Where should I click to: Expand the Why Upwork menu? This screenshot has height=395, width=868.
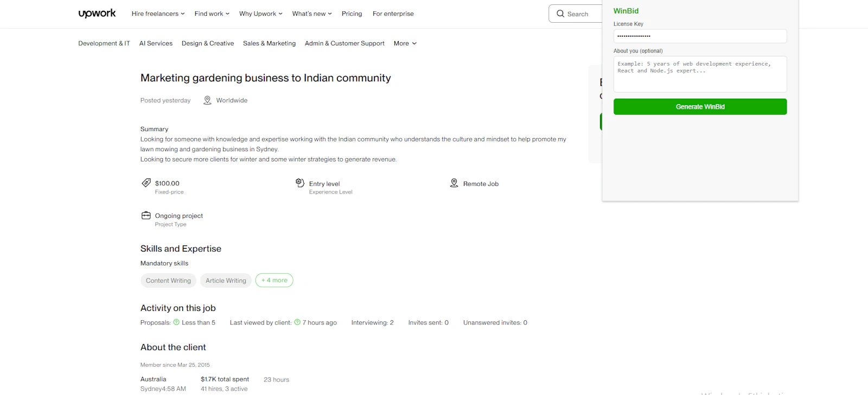[x=261, y=14]
